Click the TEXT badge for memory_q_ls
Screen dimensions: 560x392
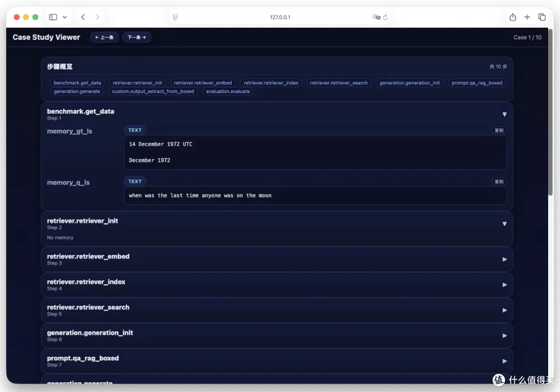coord(135,181)
